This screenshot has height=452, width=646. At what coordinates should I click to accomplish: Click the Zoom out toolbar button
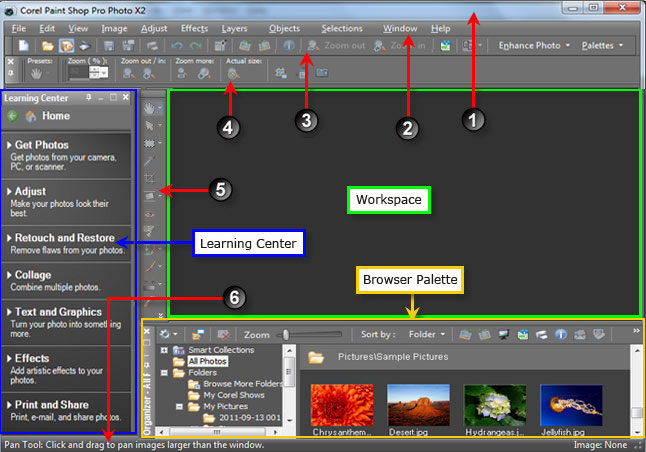[x=336, y=45]
